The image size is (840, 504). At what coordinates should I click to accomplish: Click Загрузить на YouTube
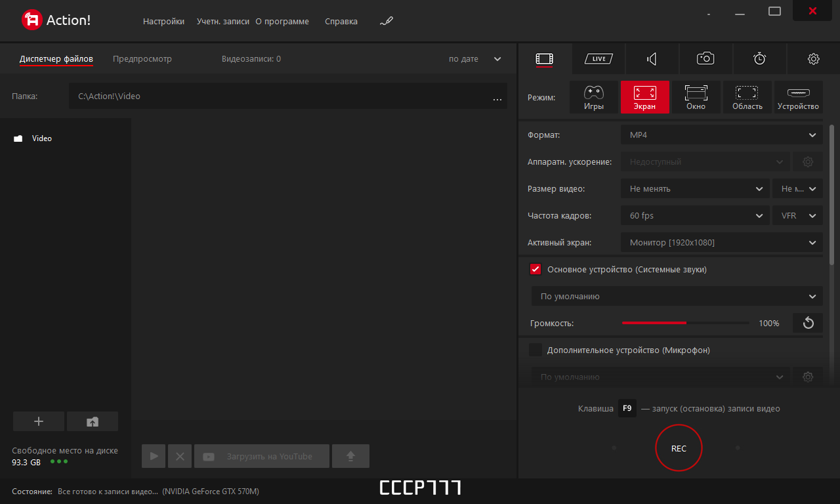[x=261, y=455]
